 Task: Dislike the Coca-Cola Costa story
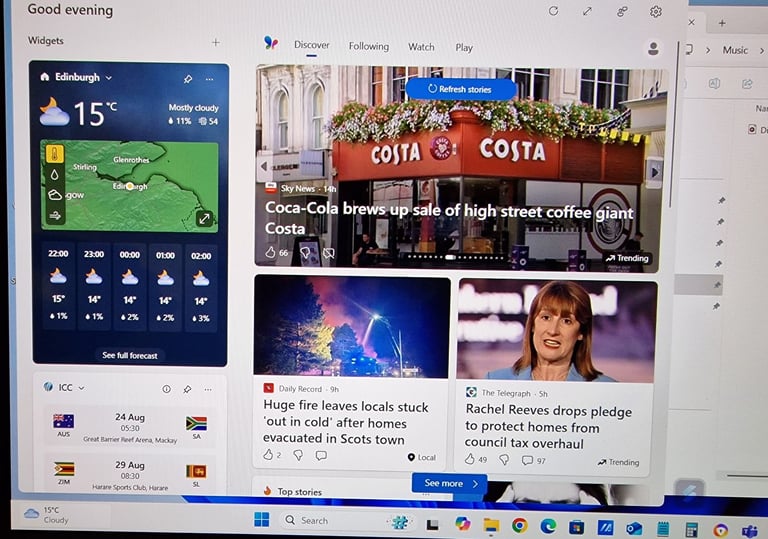305,252
